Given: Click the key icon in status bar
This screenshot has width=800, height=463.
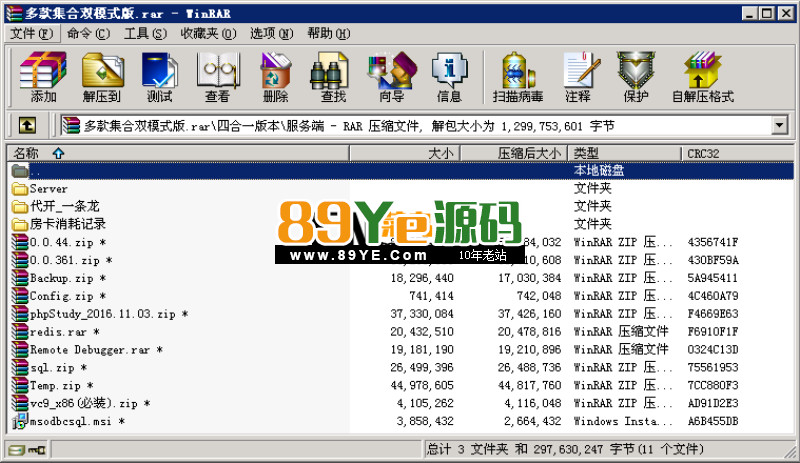Looking at the screenshot, I should (x=37, y=450).
